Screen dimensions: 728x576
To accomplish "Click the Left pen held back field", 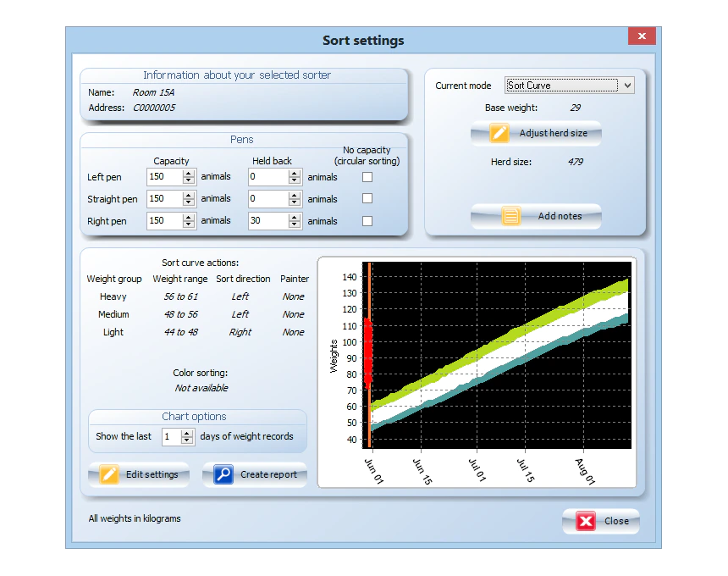I will point(267,177).
